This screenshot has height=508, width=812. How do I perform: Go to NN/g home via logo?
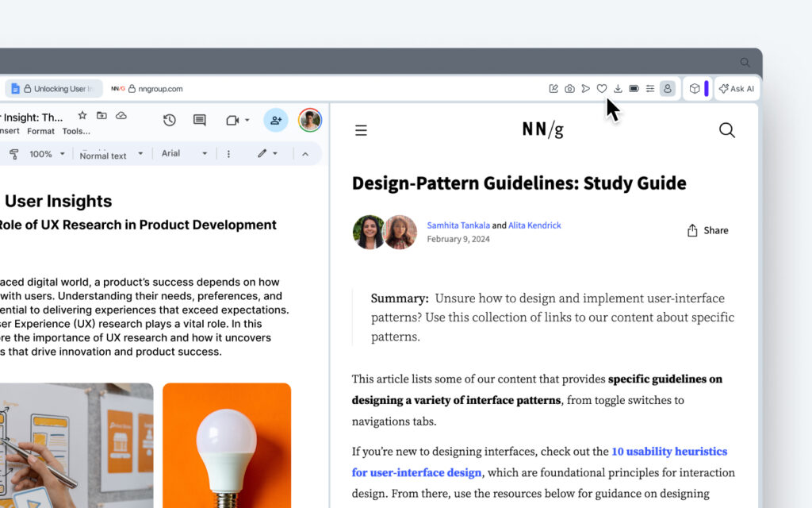(x=542, y=129)
